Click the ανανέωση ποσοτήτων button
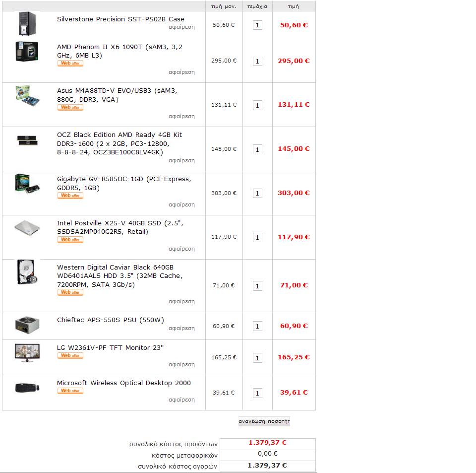 click(264, 421)
